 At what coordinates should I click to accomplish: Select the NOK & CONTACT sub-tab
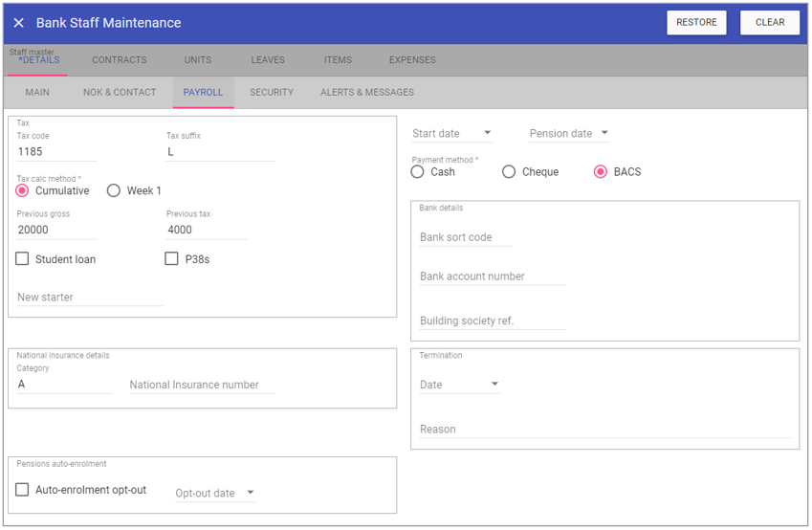(120, 92)
